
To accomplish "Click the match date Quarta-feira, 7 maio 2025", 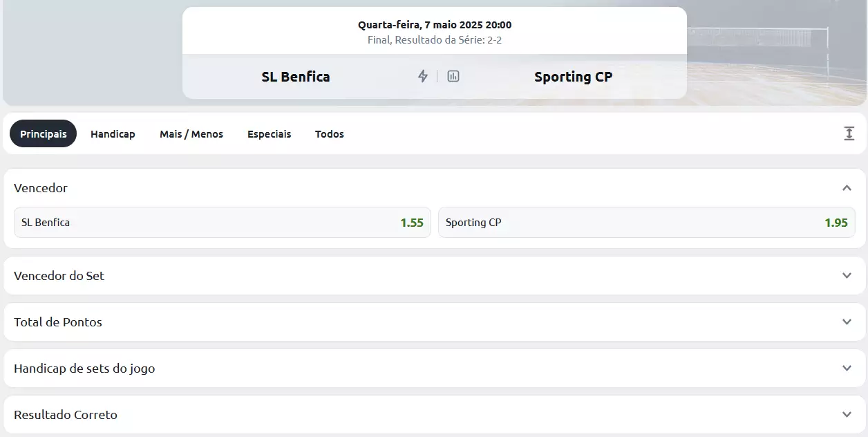I will coord(435,25).
